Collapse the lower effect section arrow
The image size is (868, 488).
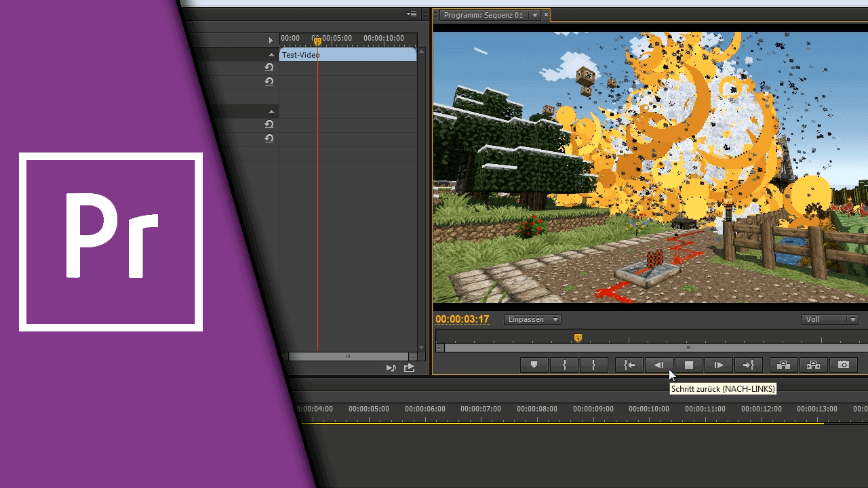point(272,112)
